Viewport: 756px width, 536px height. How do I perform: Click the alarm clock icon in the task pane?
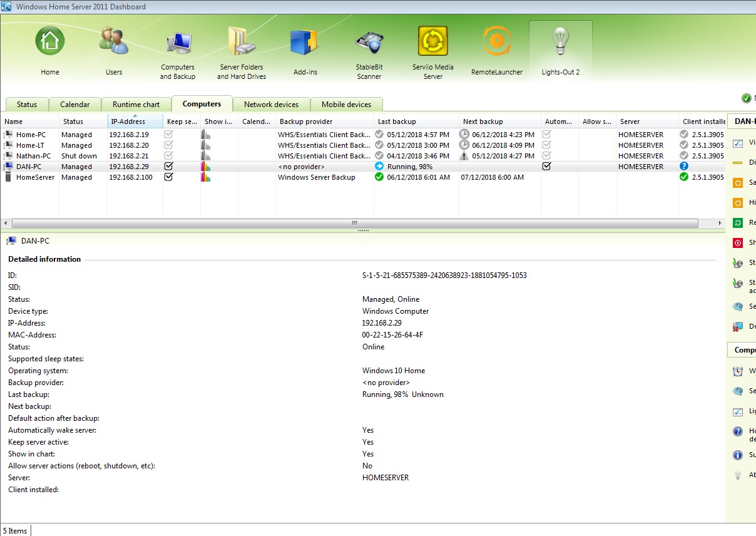737,371
